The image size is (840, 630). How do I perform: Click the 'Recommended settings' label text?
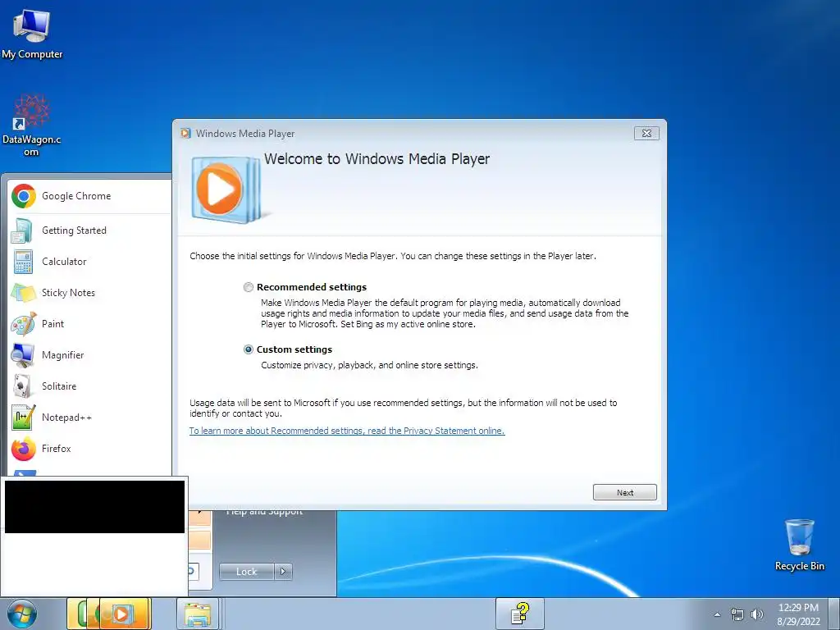point(312,287)
